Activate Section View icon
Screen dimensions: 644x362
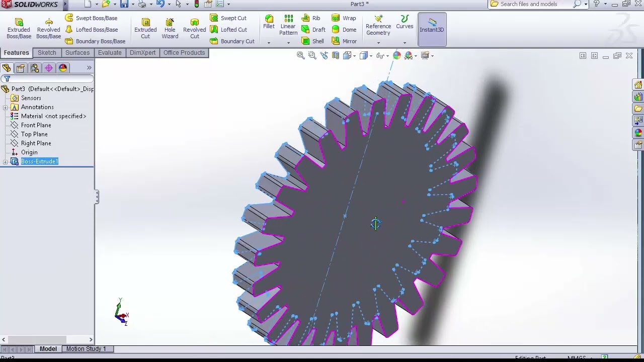(335, 56)
